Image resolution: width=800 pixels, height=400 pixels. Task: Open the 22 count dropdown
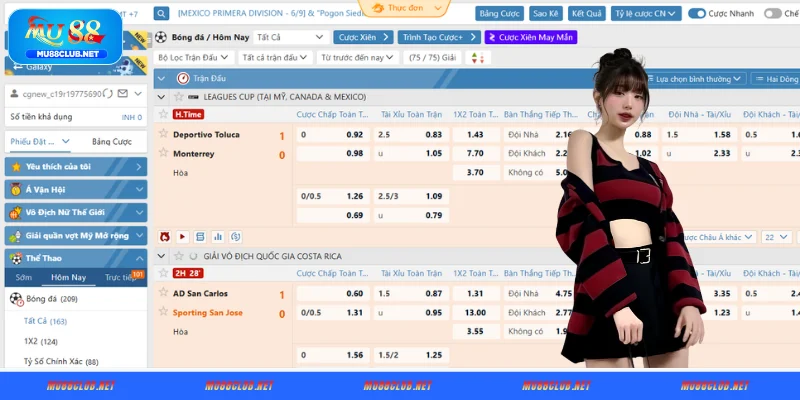click(777, 237)
